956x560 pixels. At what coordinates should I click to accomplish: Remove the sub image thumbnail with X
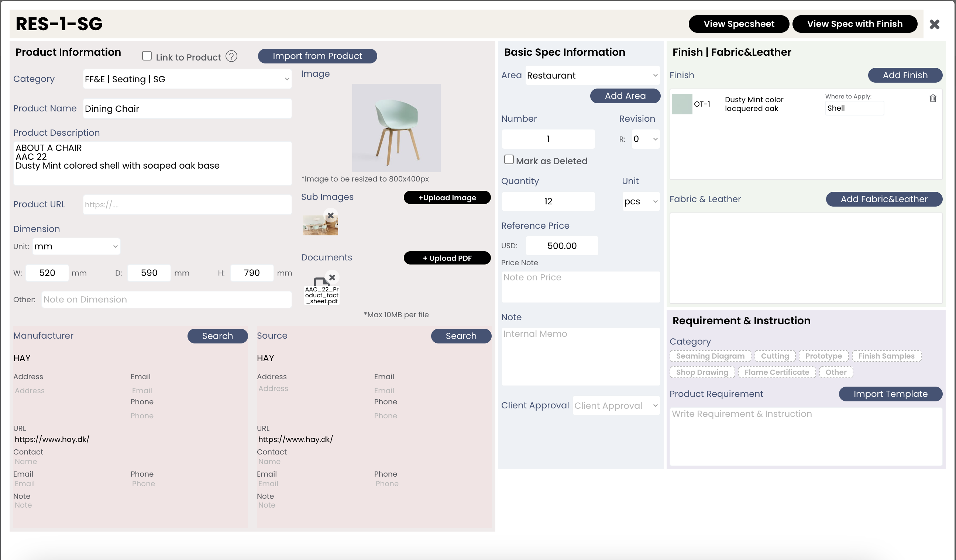tap(330, 215)
